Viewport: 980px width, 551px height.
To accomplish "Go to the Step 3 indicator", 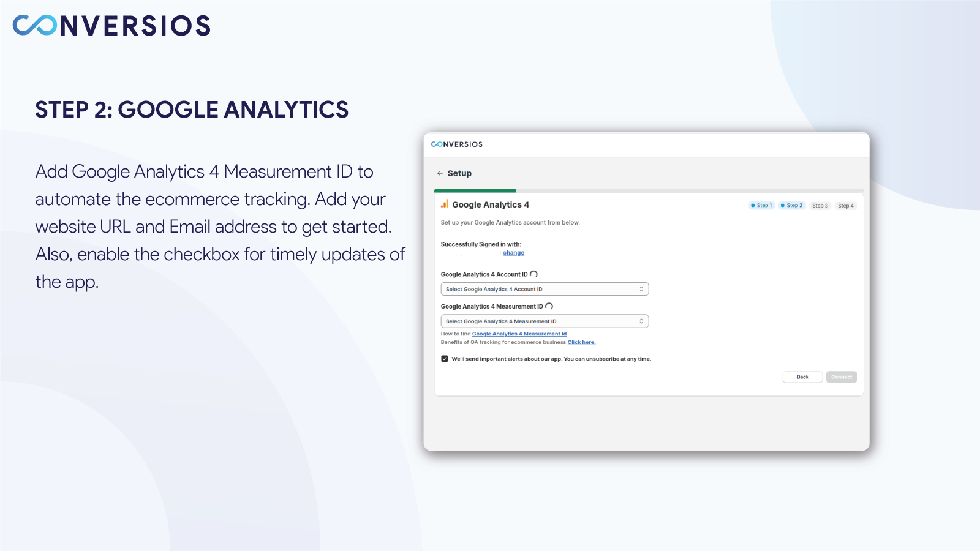I will click(x=820, y=206).
